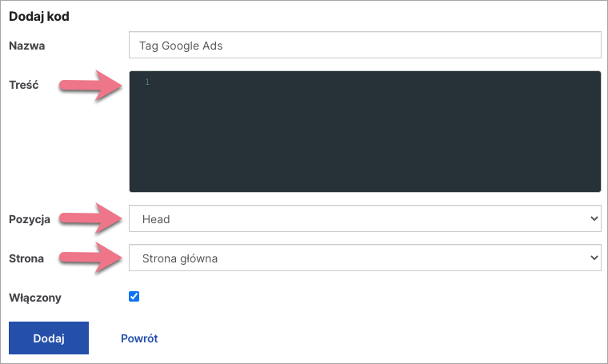Place the cursor on the editor's first line
608x364 pixels.
(360, 82)
